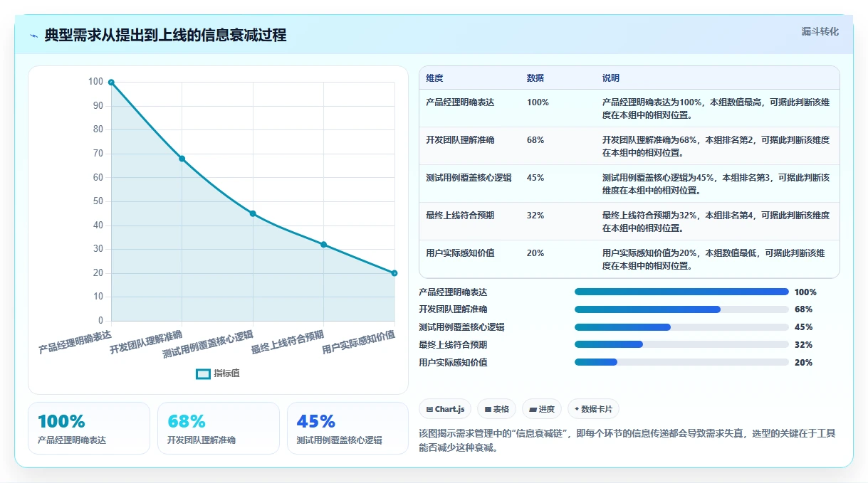Viewport: 868px width, 483px height.
Task: Open the 45% 测试用例覆盖核心逻辑 data card
Action: coord(347,428)
